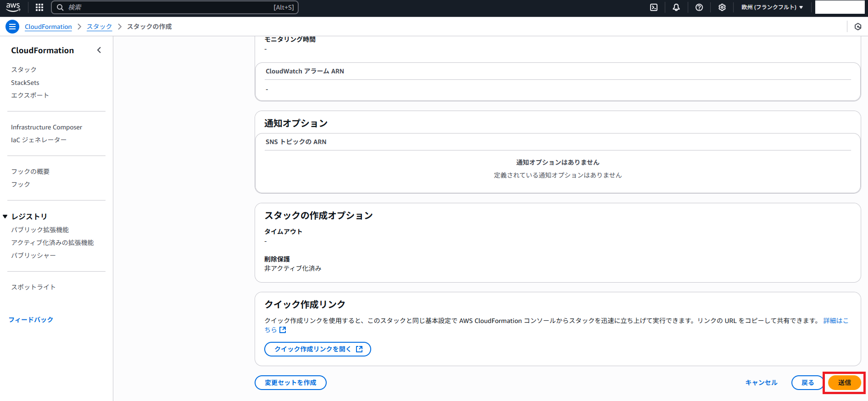The image size is (868, 401).
Task: Open スポットライト in sidebar
Action: pyautogui.click(x=33, y=287)
